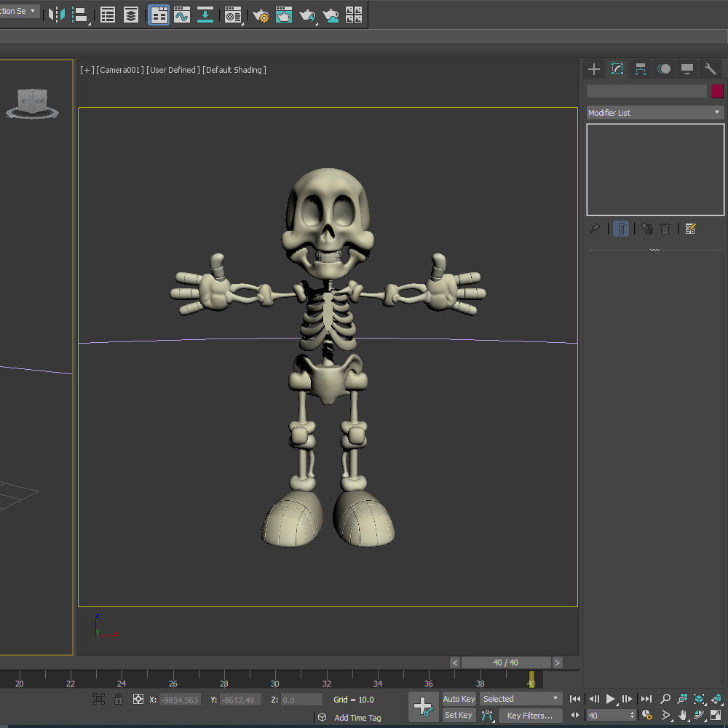Viewport: 728px width, 728px height.
Task: Switch to the Motion panel tab
Action: coord(664,69)
